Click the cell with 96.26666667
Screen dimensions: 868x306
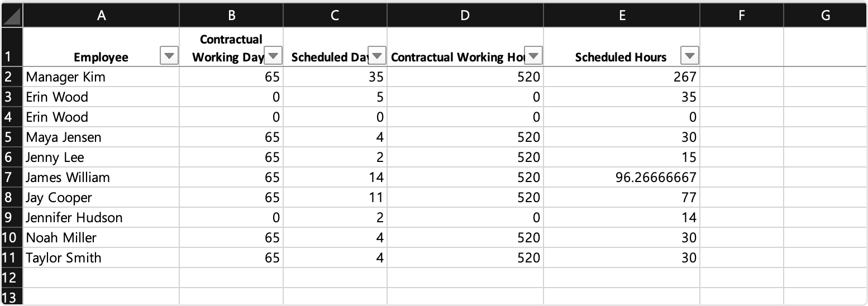coord(622,178)
